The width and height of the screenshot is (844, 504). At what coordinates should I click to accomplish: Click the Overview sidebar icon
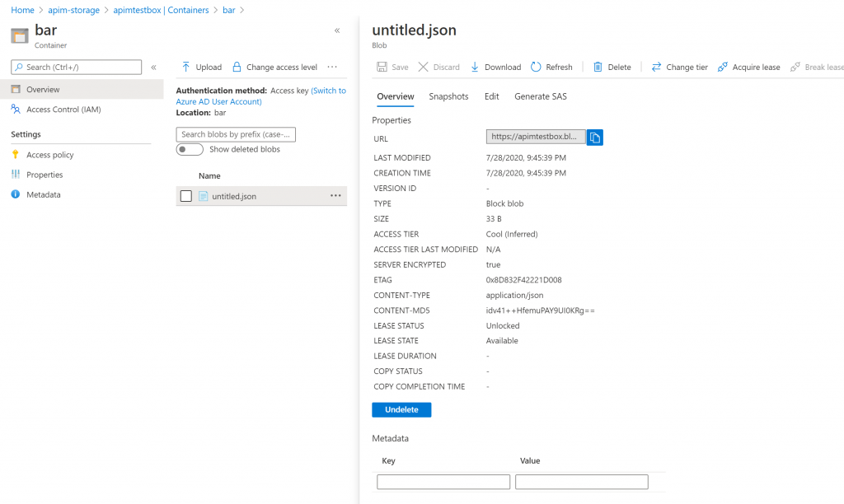pyautogui.click(x=16, y=89)
